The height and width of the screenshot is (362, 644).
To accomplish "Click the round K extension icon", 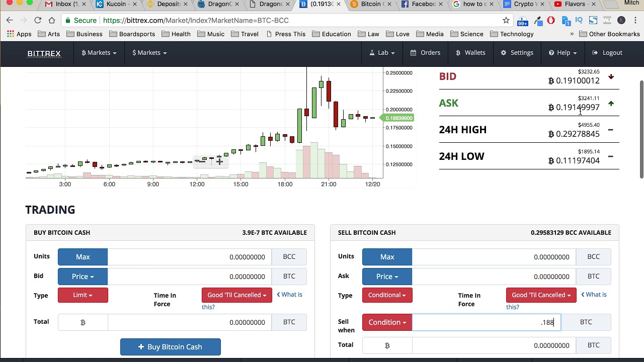I will tap(621, 20).
